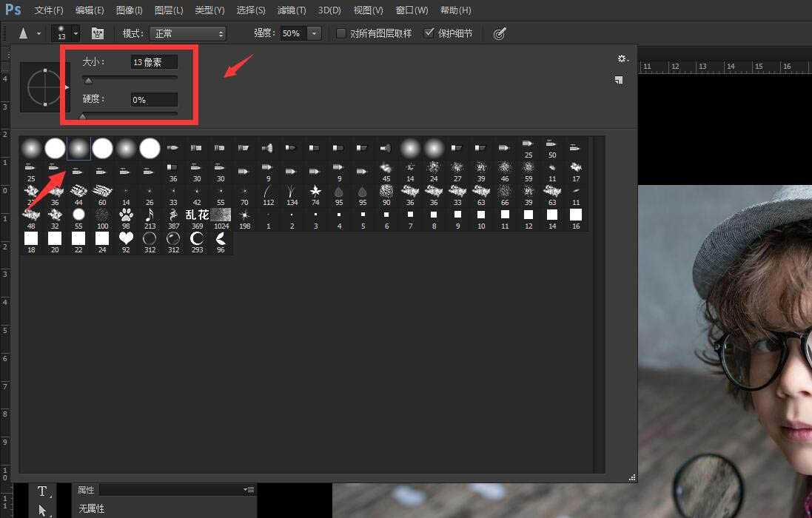
Task: Open the 帮助(H) menu
Action: (456, 10)
